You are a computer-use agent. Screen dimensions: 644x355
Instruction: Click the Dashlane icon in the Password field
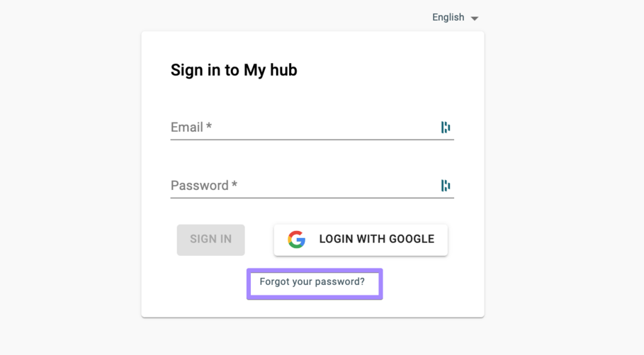[446, 185]
